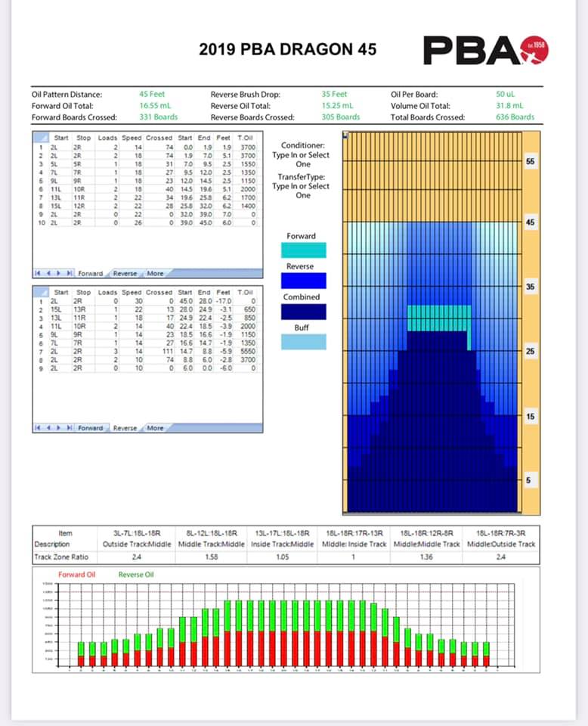The height and width of the screenshot is (726, 588).
Task: Click the 45 feet lane distance marker
Action: [x=530, y=222]
